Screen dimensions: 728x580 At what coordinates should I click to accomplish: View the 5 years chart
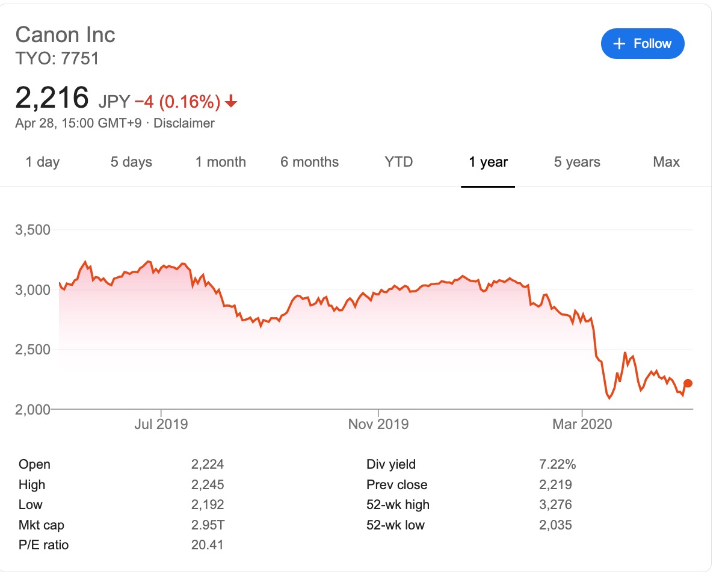[577, 162]
